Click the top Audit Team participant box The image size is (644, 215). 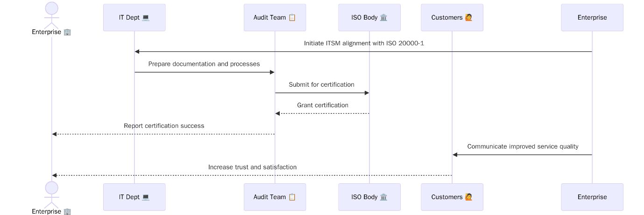tap(275, 18)
